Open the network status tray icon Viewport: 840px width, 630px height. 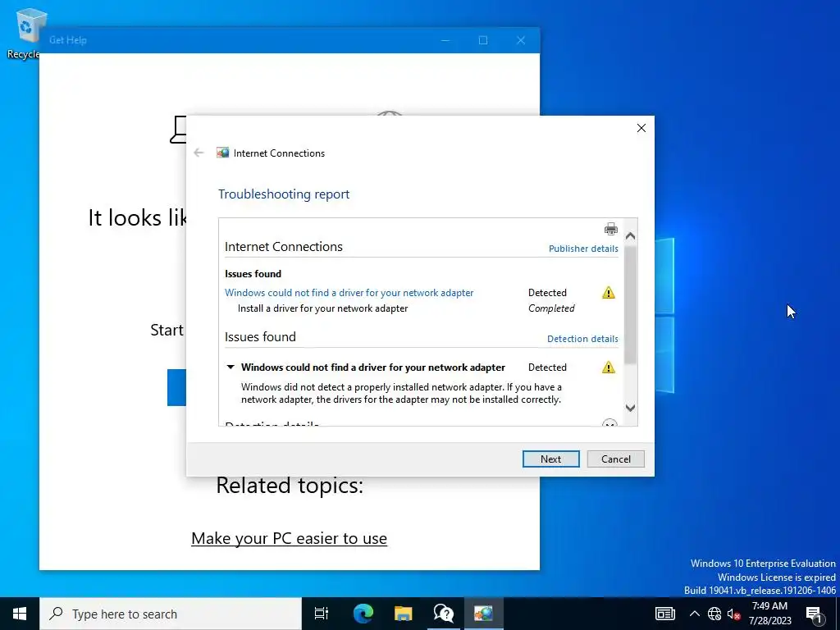coord(714,614)
